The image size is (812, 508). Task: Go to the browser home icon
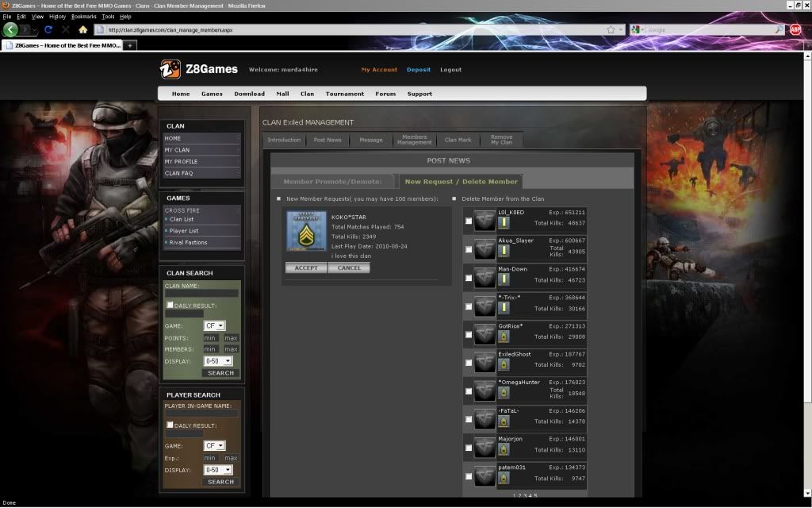[82, 29]
